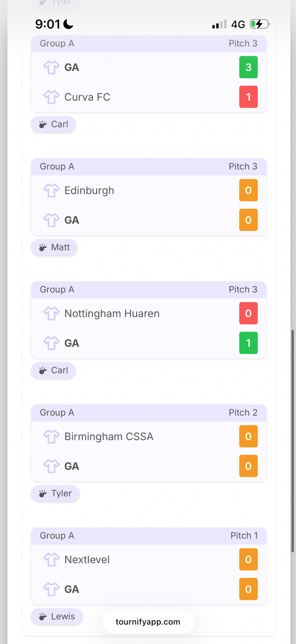Viewport: 296px width, 644px height.
Task: Click the whistle icon on the Tyler referee tag
Action: pyautogui.click(x=43, y=493)
